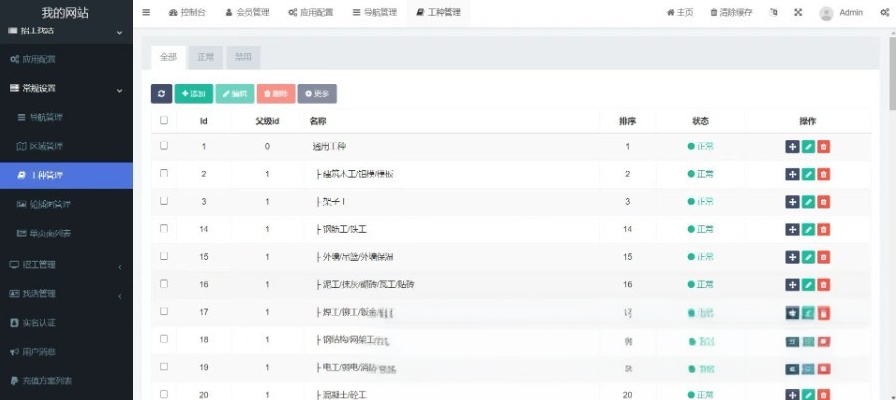The height and width of the screenshot is (400, 896).
Task: Go to 主页 link in the header
Action: point(680,13)
